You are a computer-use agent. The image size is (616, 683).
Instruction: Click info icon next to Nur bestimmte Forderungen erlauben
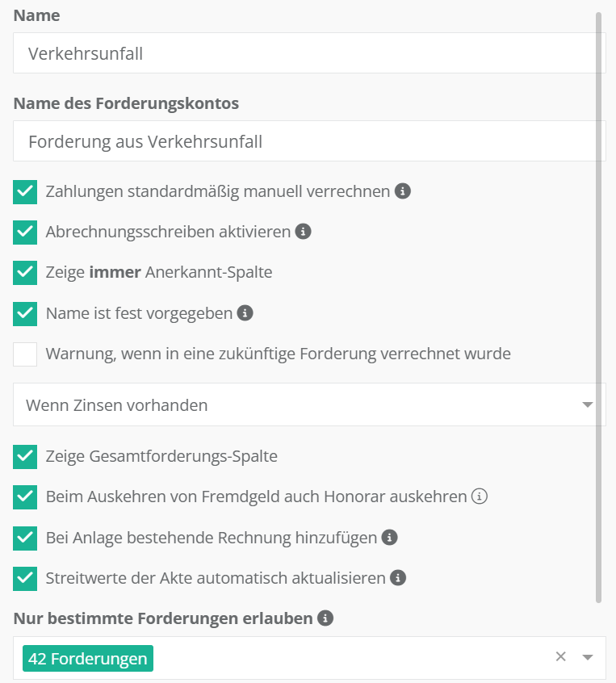[325, 619]
